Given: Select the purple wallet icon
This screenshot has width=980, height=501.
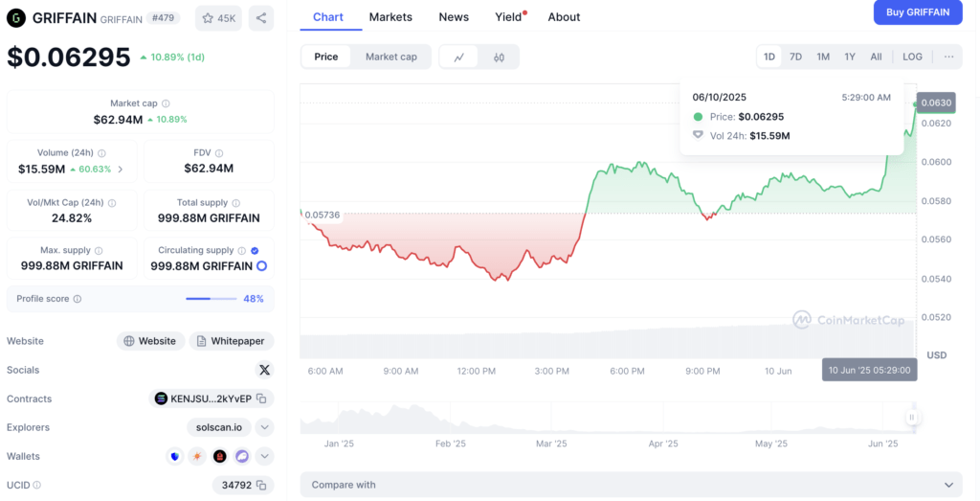Looking at the screenshot, I should click(242, 457).
